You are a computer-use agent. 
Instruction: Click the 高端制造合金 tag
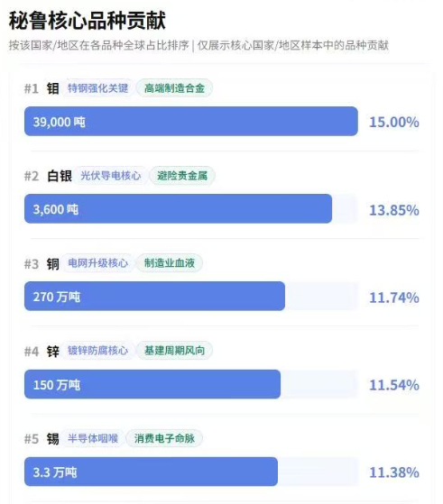pos(174,88)
